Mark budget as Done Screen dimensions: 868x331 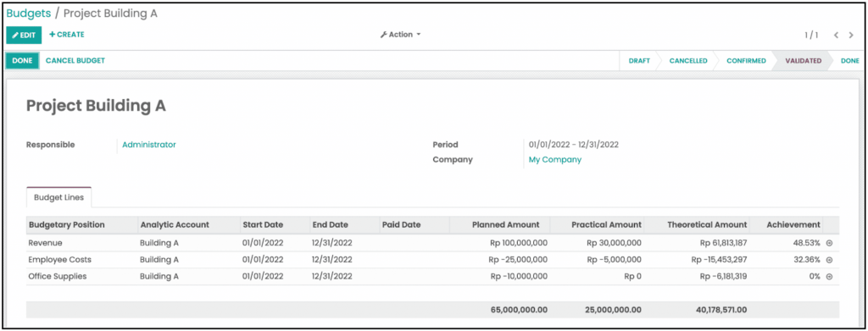click(x=22, y=61)
